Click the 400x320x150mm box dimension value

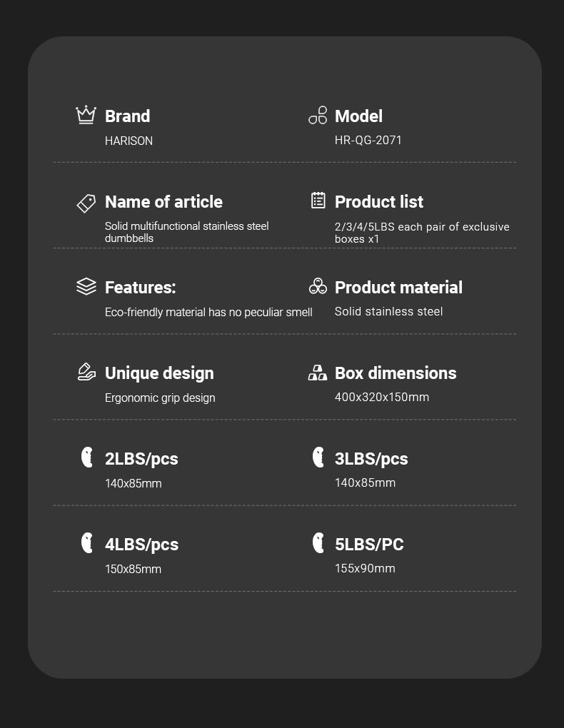click(x=382, y=397)
